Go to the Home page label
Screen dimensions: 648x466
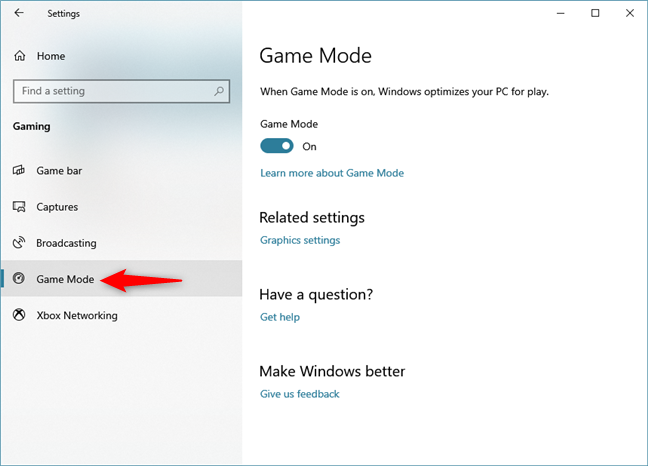[x=51, y=56]
